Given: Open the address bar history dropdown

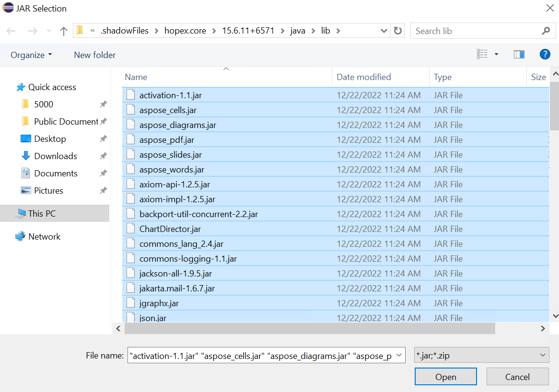Looking at the screenshot, I should coord(384,31).
